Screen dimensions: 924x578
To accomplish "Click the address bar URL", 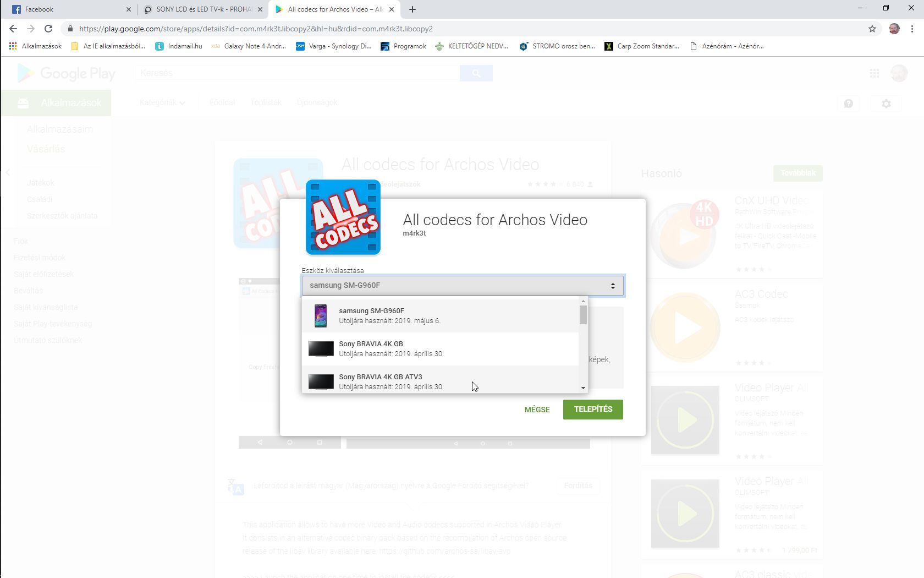I will tap(256, 29).
